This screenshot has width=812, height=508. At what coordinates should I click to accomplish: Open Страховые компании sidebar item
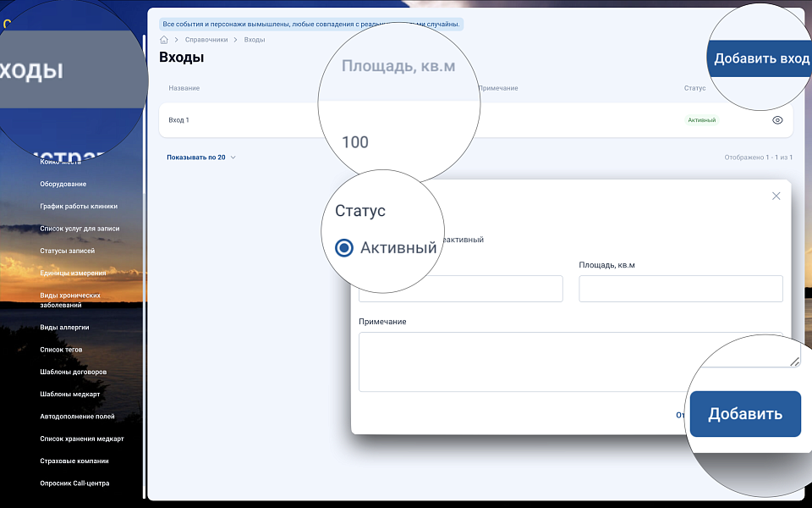tap(74, 461)
